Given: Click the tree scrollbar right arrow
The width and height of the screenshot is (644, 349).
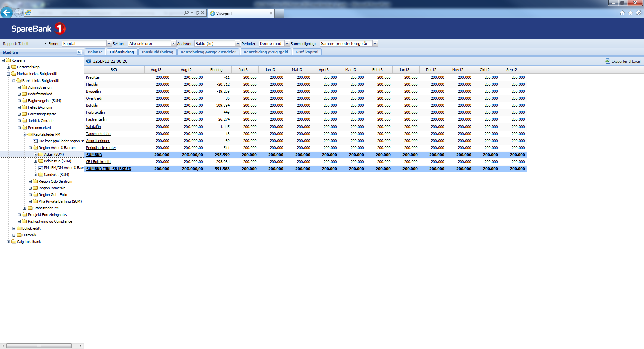Looking at the screenshot, I should coord(80,346).
